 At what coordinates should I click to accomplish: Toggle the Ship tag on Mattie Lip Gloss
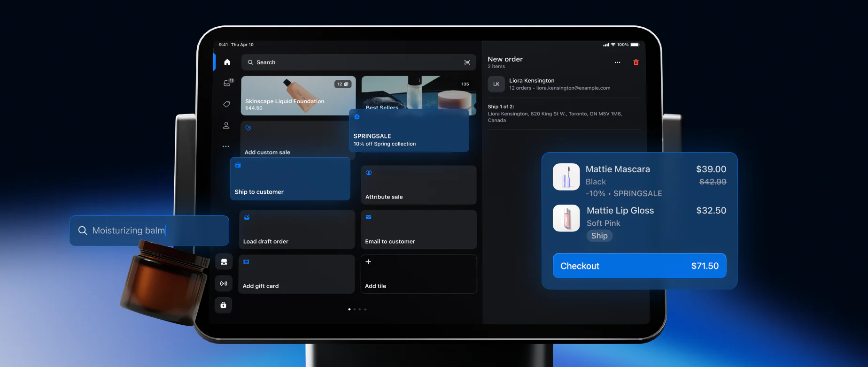[599, 236]
